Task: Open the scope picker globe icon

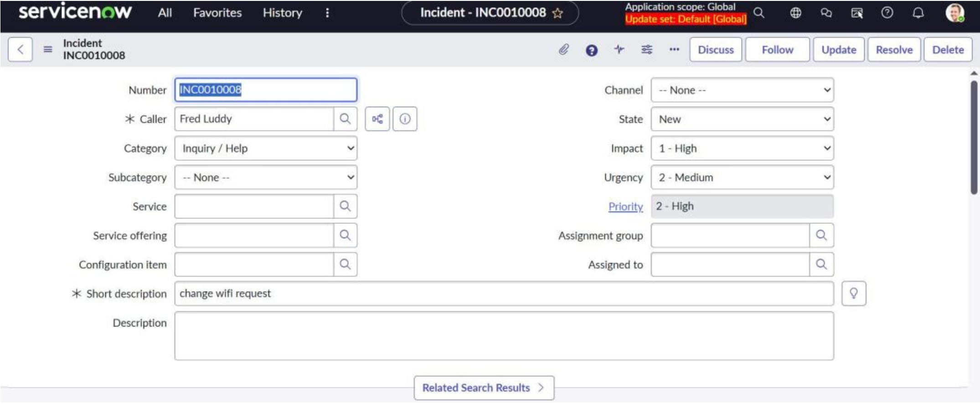Action: point(795,13)
